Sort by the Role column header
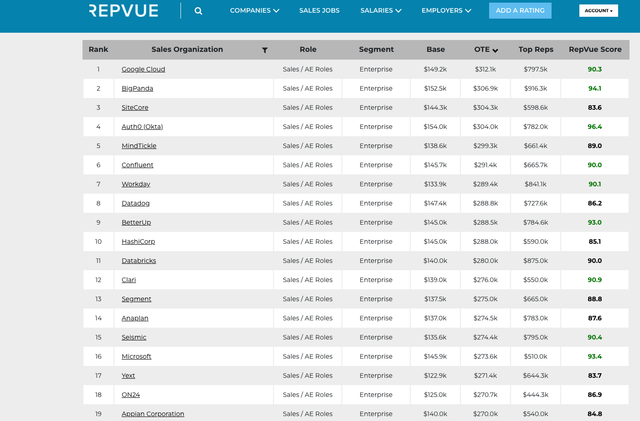Image resolution: width=640 pixels, height=421 pixels. [308, 49]
